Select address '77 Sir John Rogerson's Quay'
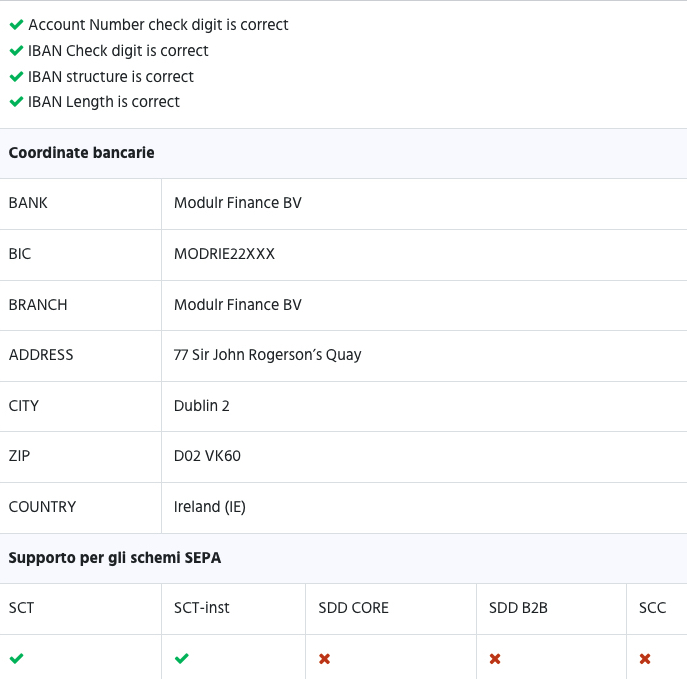 click(x=267, y=355)
